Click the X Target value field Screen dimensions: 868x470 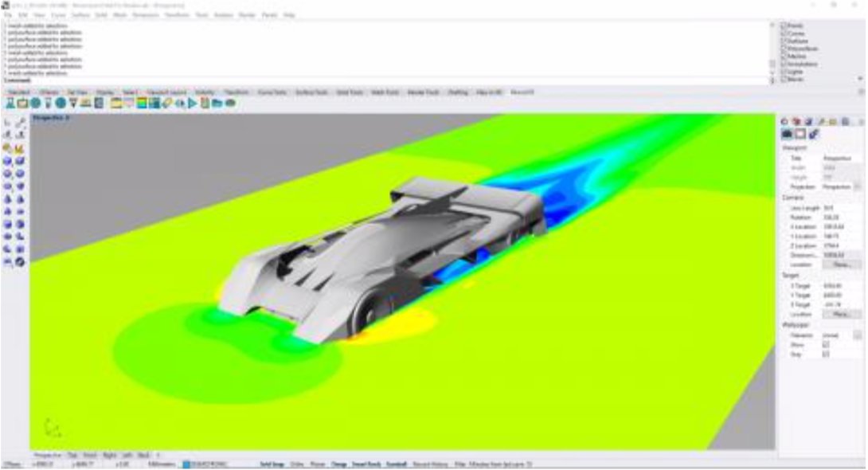click(x=841, y=286)
